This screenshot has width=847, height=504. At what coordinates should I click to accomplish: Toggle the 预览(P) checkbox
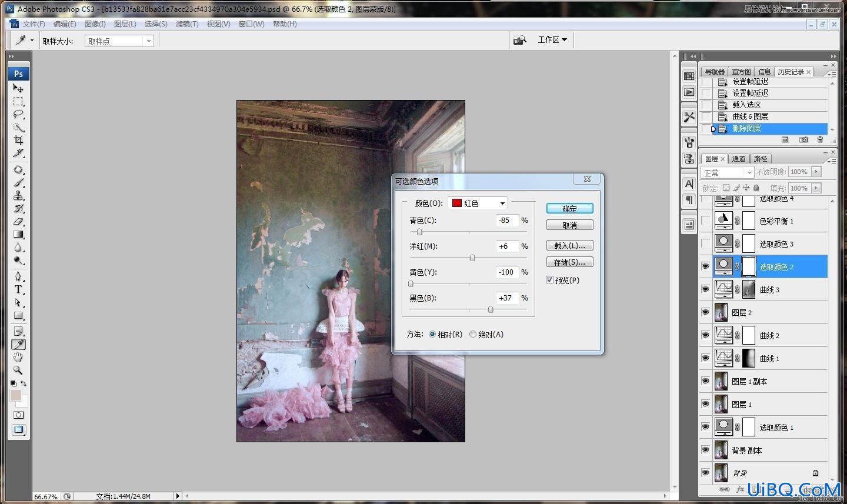[x=549, y=280]
